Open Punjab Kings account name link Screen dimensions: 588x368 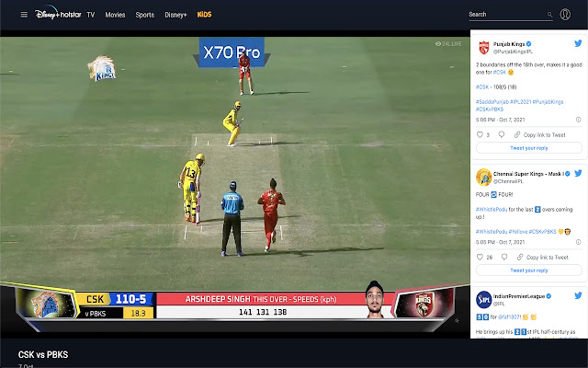[x=509, y=44]
